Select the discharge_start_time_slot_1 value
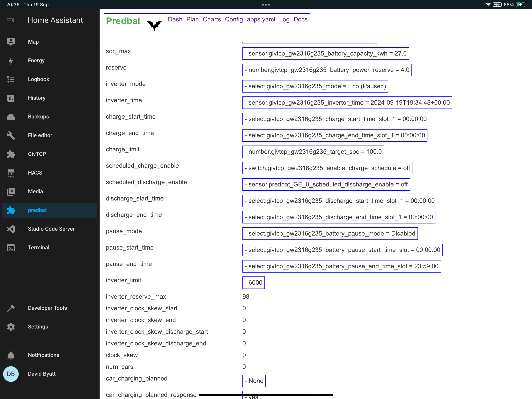Screen dimensions: 532x399 click(340, 201)
